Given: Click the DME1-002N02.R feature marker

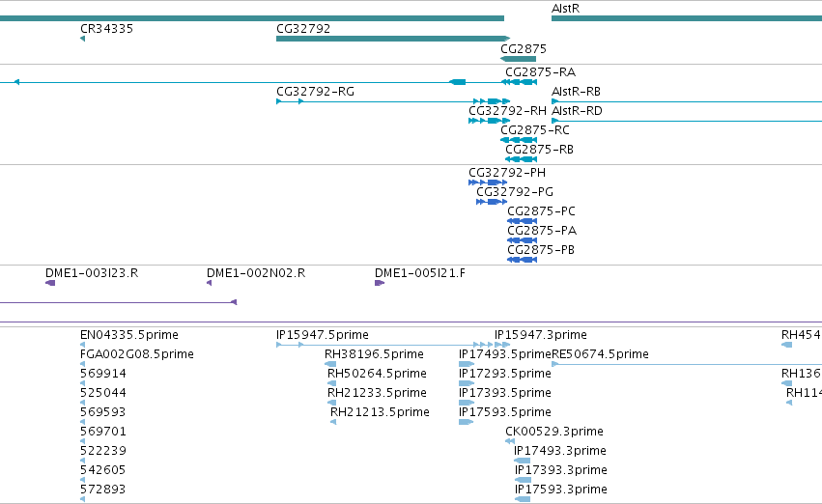Looking at the screenshot, I should point(210,283).
